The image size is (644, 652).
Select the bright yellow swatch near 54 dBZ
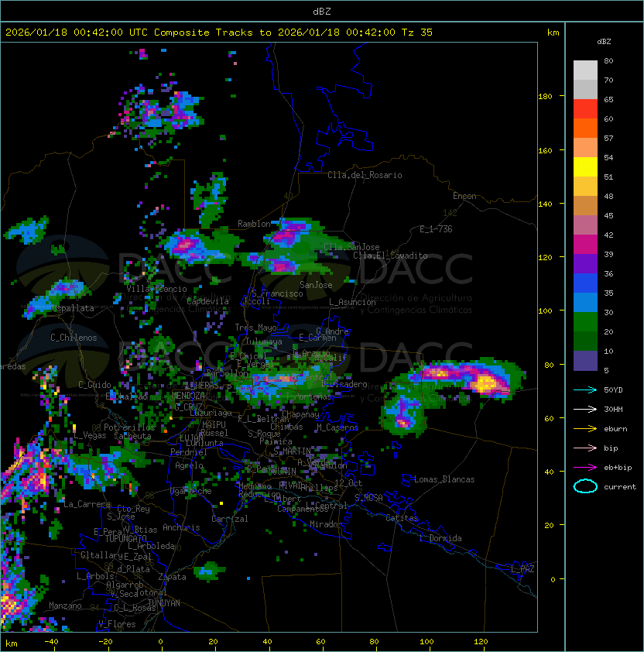click(585, 167)
